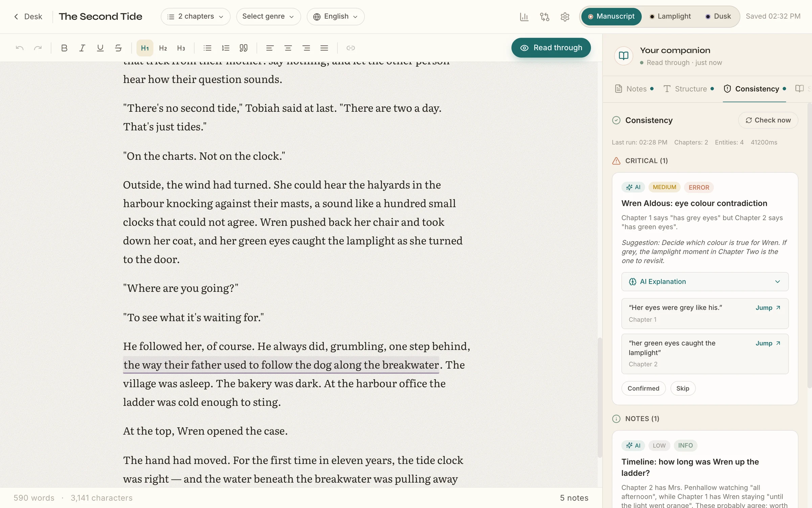Toggle Heading 3 style
Viewport: 812px width, 508px height.
181,48
